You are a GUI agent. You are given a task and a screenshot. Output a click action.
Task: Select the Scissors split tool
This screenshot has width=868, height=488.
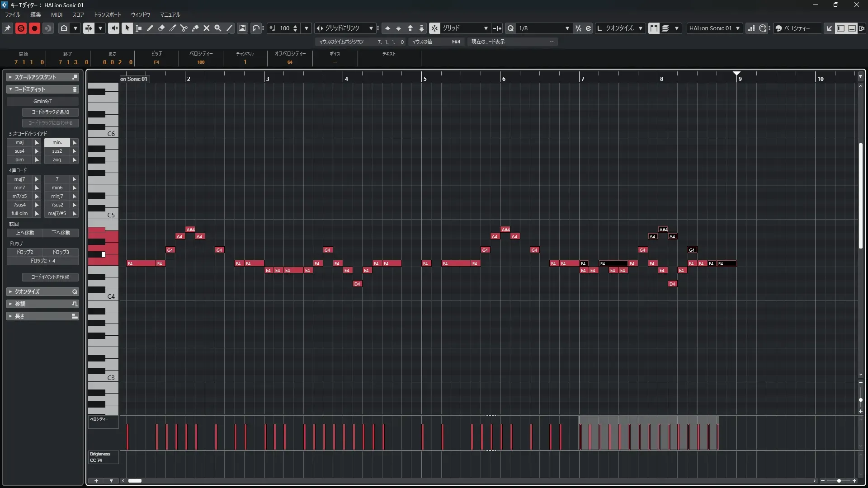[184, 28]
